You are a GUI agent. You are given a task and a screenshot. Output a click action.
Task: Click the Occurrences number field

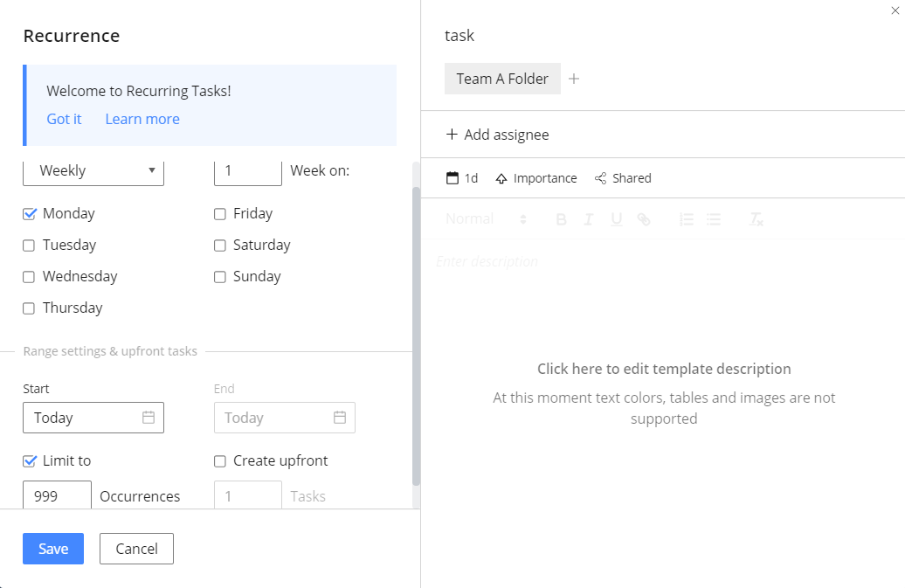pyautogui.click(x=57, y=495)
